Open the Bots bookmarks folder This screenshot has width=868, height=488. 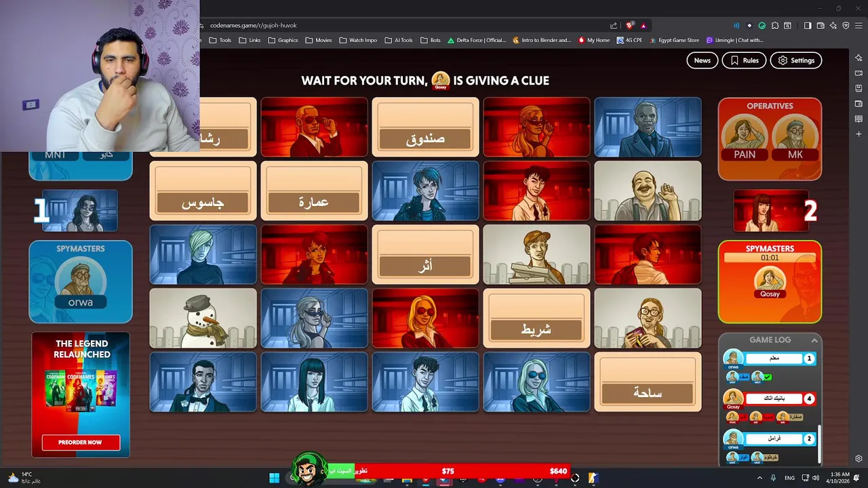(x=431, y=40)
